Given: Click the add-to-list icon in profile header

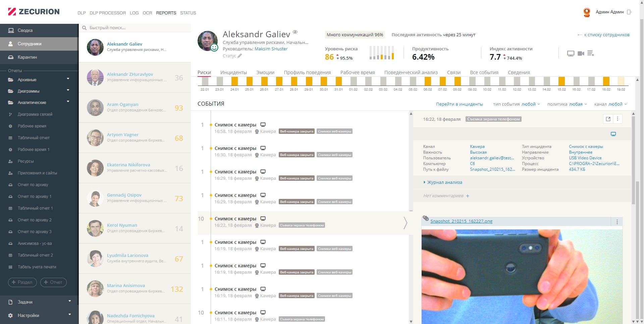Looking at the screenshot, I should [x=591, y=53].
